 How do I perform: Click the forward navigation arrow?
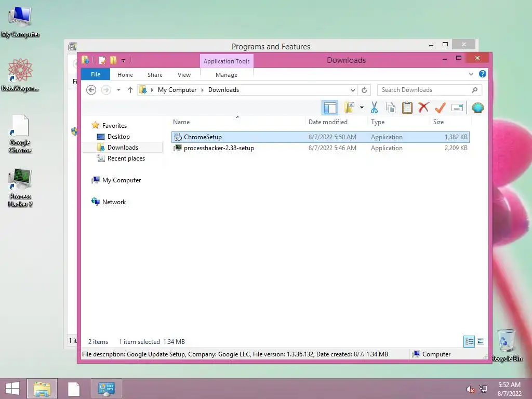[106, 90]
